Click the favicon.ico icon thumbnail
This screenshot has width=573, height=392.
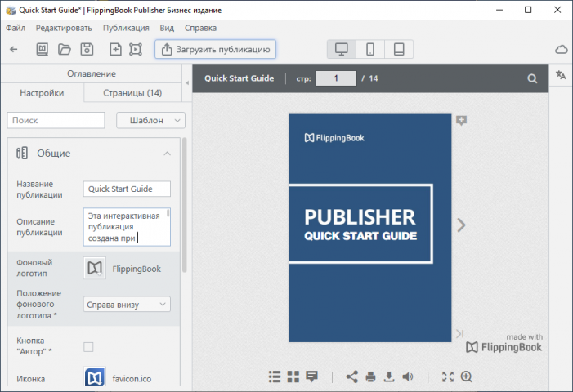tap(95, 377)
